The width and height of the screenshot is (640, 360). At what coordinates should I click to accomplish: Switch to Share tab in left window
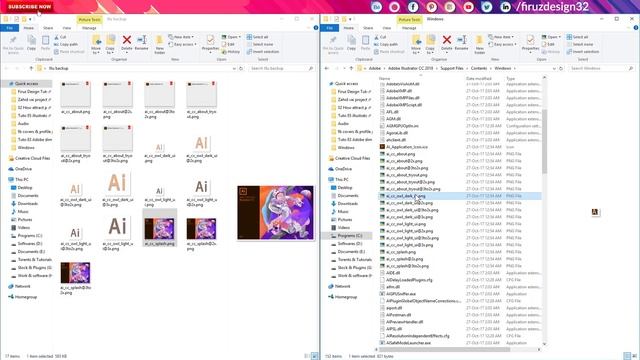pyautogui.click(x=48, y=28)
